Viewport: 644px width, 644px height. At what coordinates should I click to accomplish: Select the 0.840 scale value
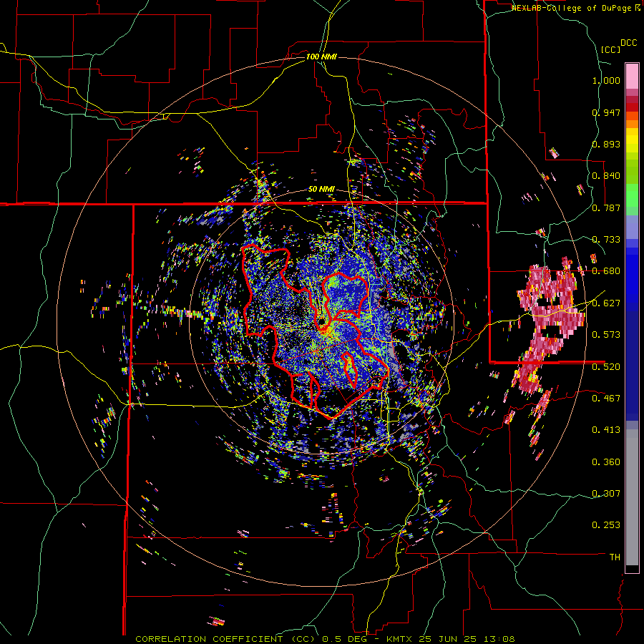click(x=606, y=176)
